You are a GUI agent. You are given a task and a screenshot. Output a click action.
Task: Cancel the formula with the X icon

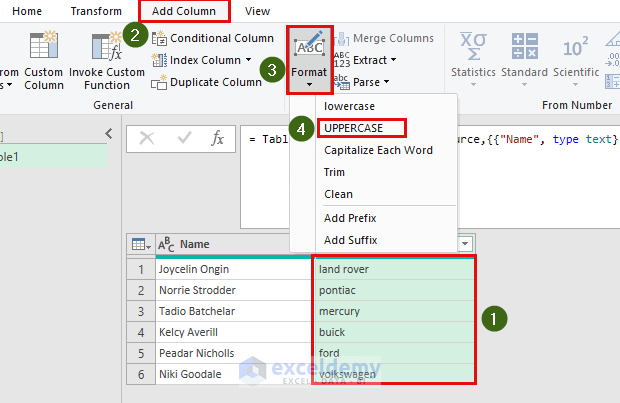[x=147, y=139]
